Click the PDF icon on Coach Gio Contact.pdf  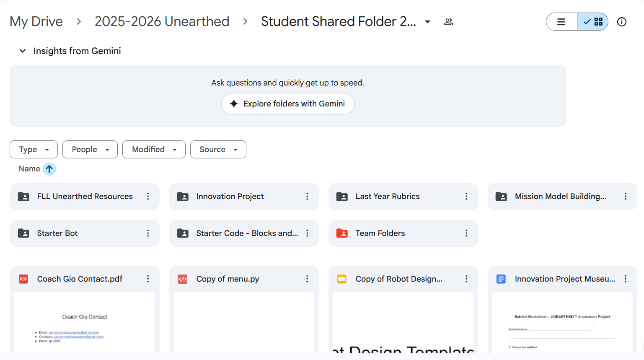coord(24,279)
